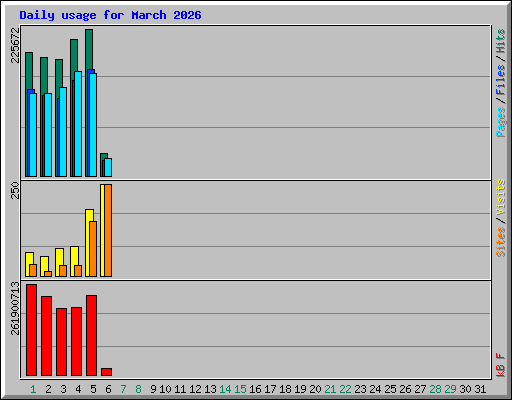Click the blue Files legend label
The height and width of the screenshot is (400, 512).
(501, 80)
